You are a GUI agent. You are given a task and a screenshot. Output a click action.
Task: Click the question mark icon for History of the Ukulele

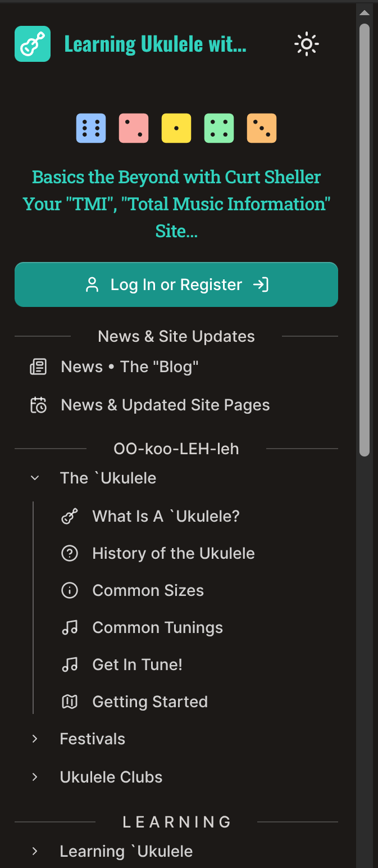[x=69, y=553]
